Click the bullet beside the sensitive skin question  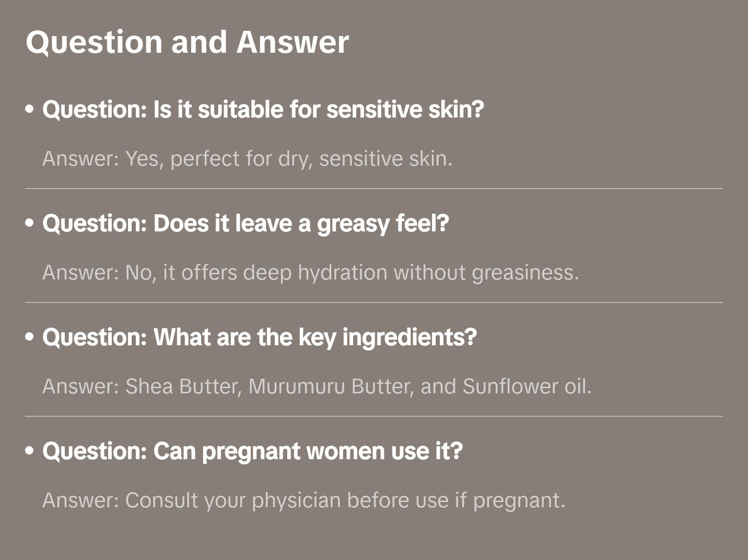point(30,109)
